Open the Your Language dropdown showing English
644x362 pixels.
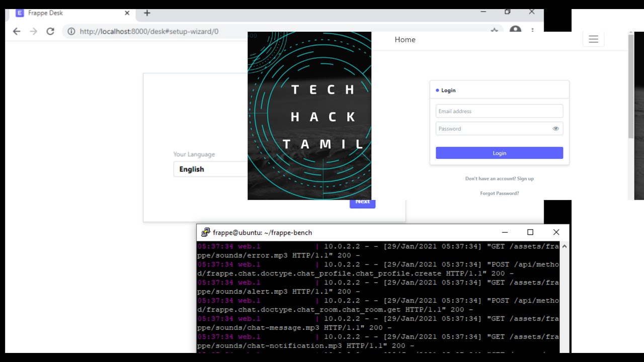(x=211, y=169)
